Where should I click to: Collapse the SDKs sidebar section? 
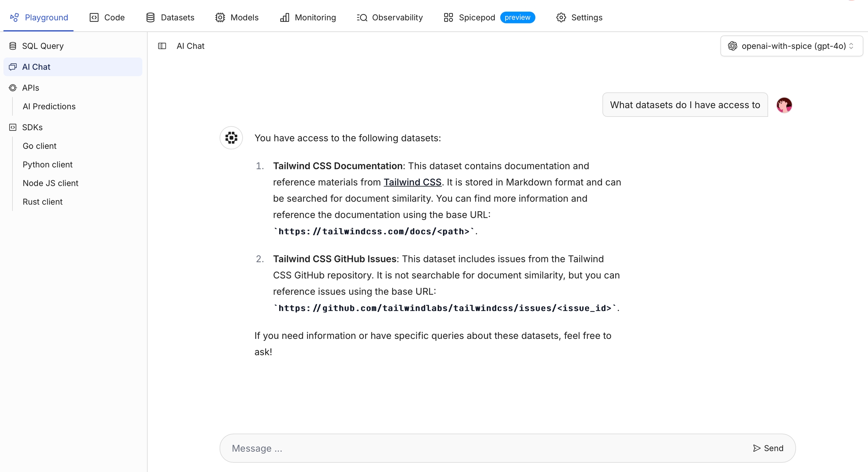point(32,127)
